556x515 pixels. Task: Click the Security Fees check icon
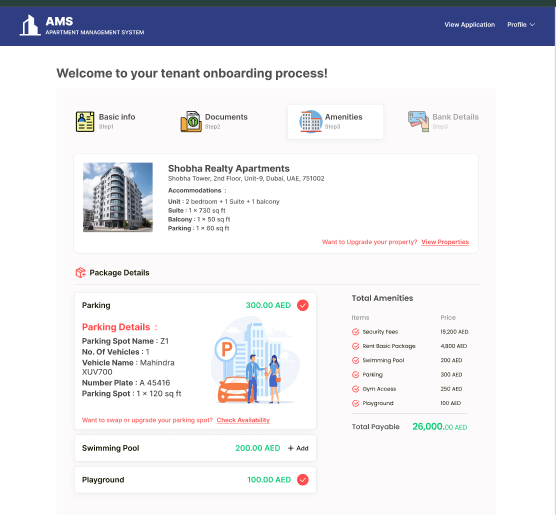(x=355, y=332)
